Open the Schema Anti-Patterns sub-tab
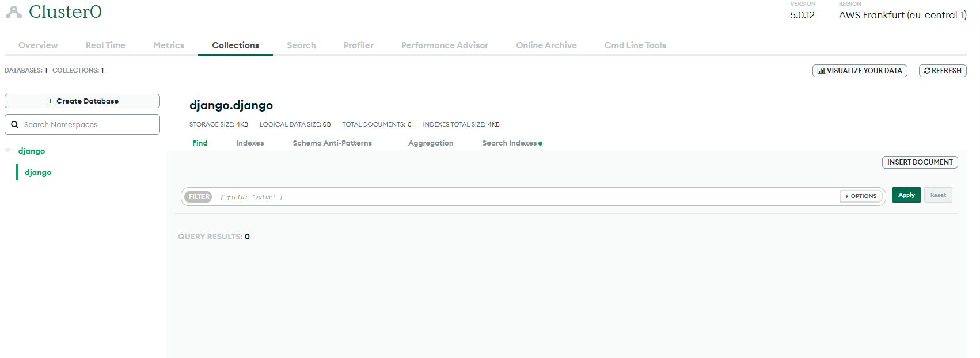This screenshot has width=980, height=358. point(332,143)
